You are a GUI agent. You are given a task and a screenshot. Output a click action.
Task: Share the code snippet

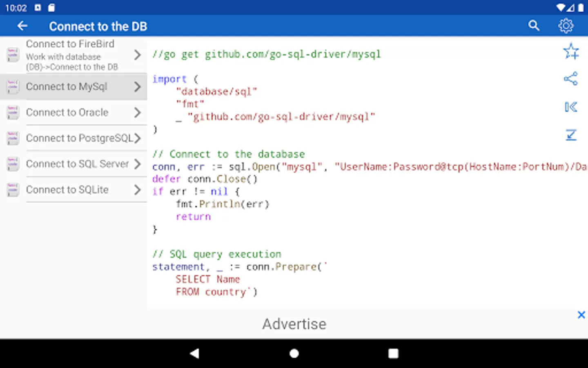tap(571, 79)
